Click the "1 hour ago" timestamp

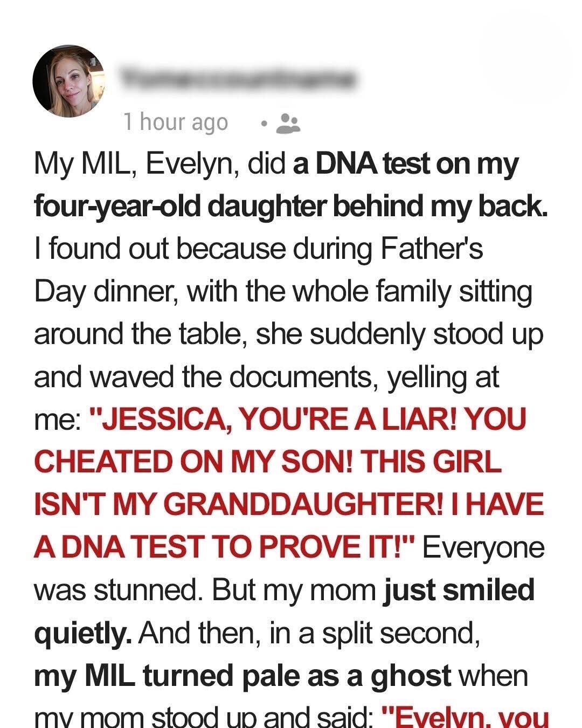(176, 122)
